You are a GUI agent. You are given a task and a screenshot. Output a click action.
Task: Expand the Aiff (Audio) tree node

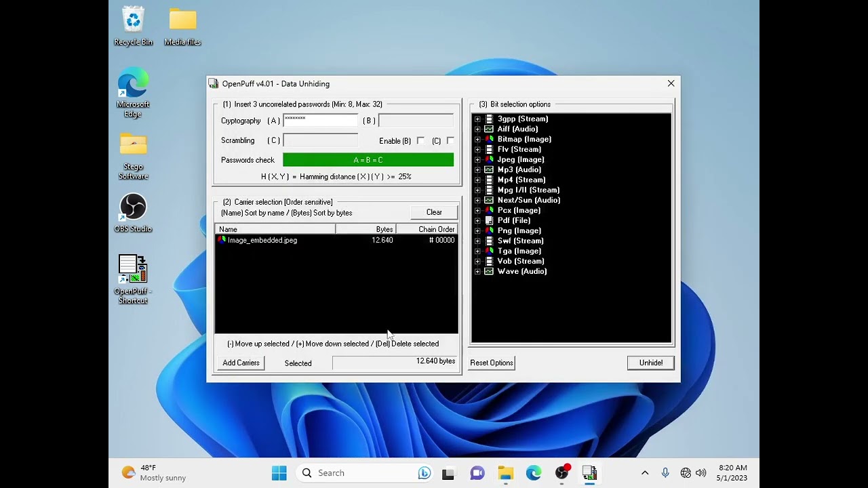pos(477,129)
